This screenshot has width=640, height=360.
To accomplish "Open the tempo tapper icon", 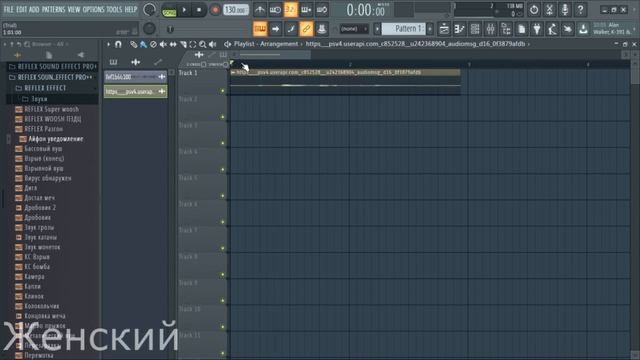I will pos(553,29).
